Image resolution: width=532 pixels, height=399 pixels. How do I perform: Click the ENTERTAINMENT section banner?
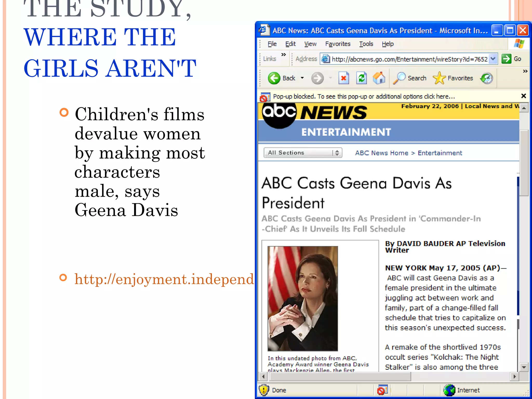tap(346, 132)
